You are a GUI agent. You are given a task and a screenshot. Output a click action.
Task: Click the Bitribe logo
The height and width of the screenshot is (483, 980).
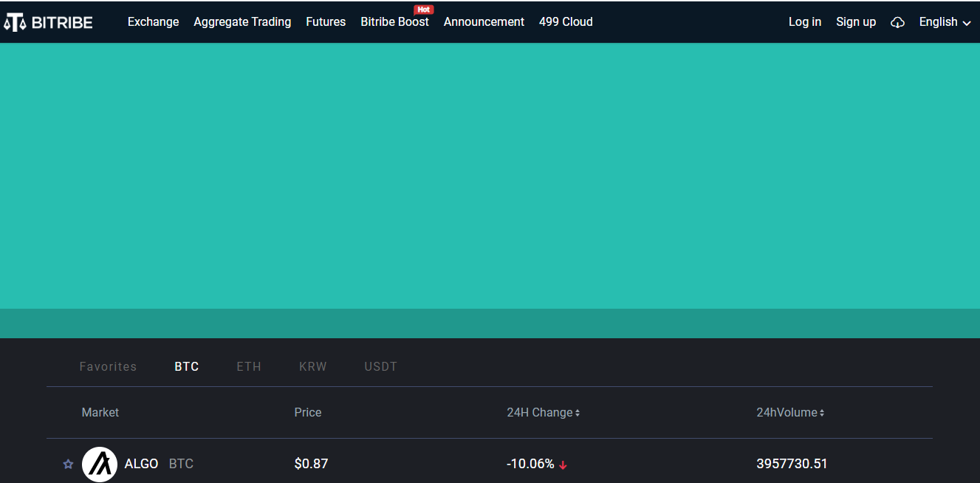pyautogui.click(x=49, y=22)
